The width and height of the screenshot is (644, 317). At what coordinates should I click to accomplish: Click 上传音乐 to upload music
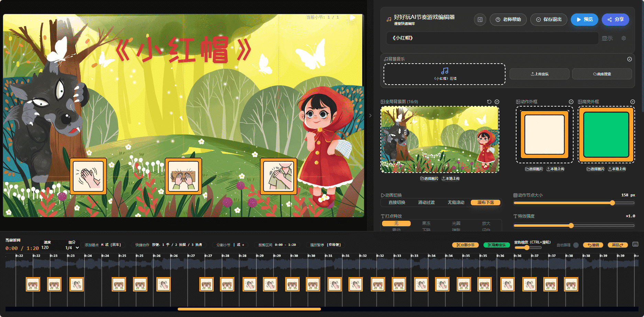540,74
